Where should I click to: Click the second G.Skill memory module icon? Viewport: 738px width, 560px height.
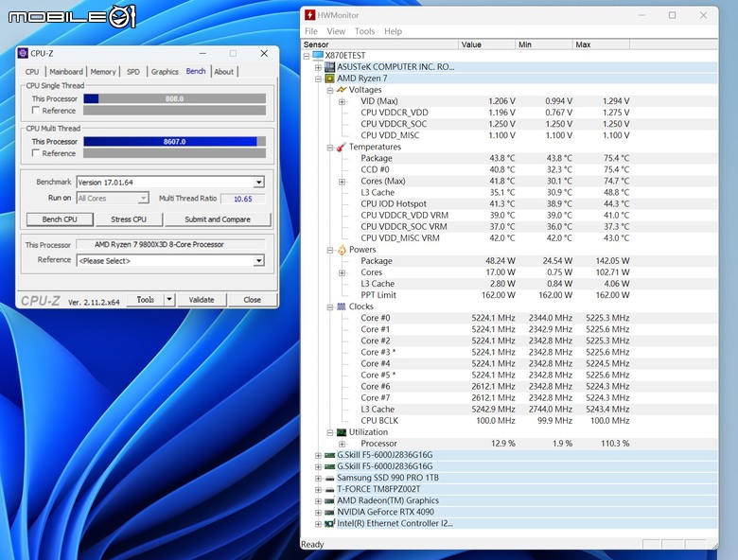point(329,466)
